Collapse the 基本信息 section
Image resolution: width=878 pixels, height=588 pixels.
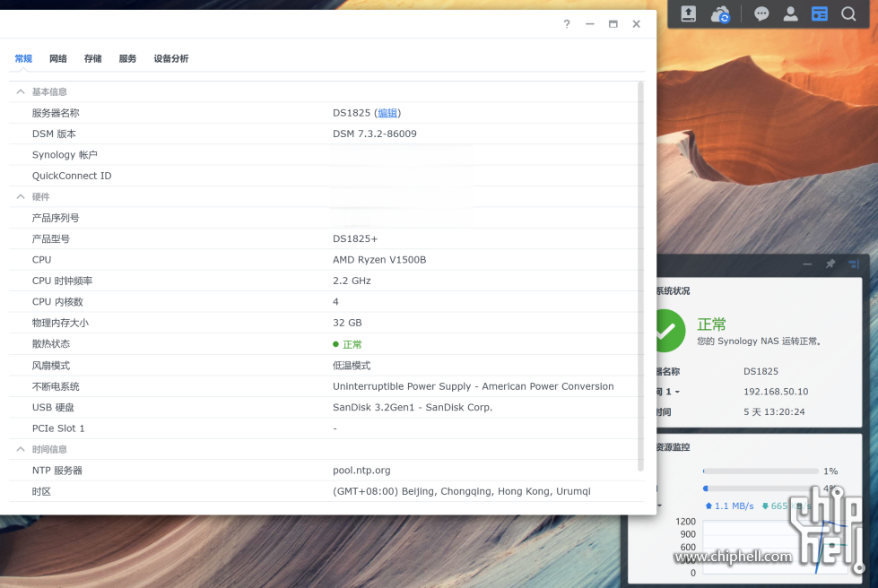point(20,91)
